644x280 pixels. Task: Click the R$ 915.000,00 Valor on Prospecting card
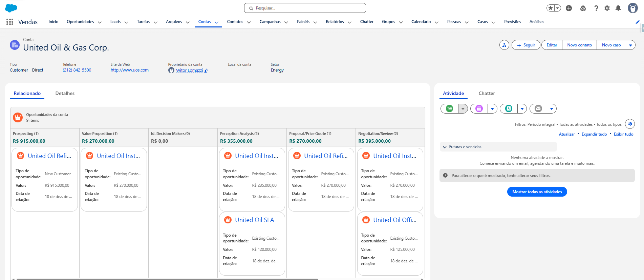tap(57, 185)
